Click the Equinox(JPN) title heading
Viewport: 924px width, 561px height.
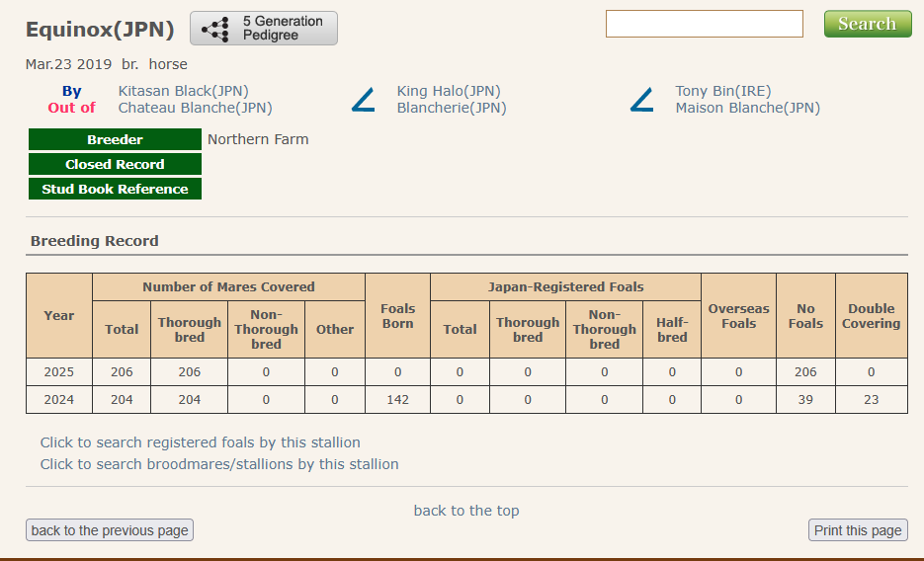100,30
